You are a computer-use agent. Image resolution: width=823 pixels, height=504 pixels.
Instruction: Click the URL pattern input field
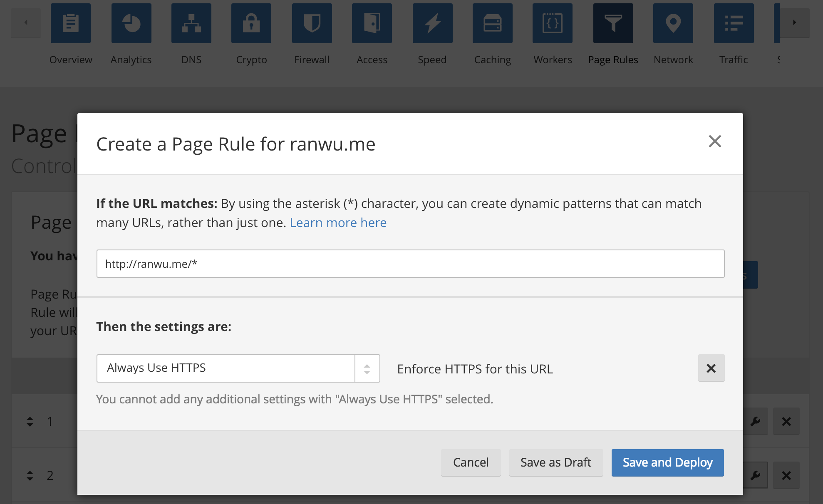410,264
